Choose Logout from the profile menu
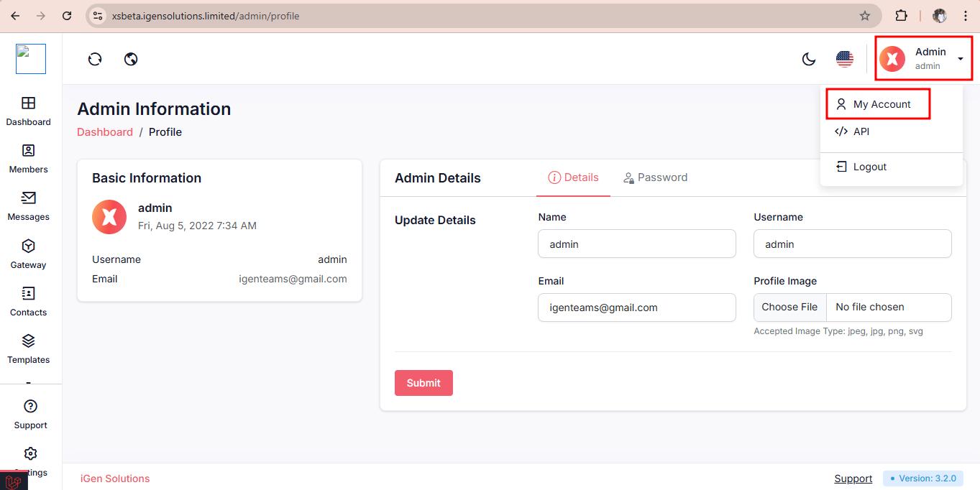 [869, 167]
